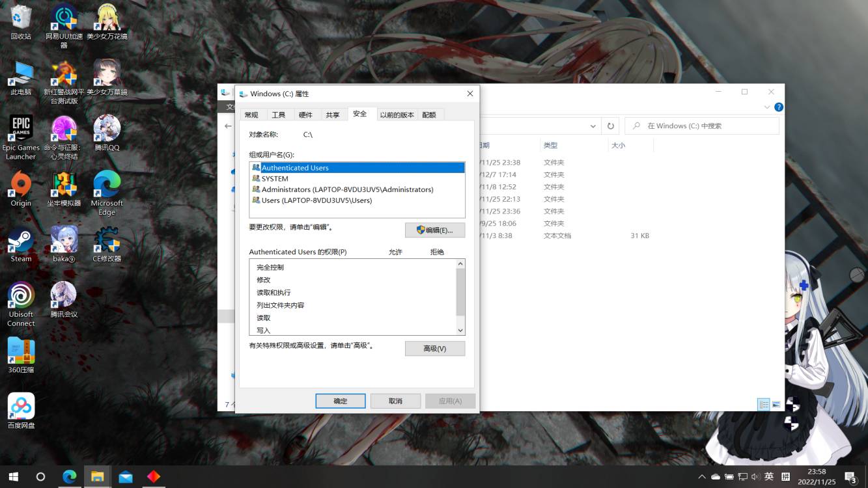Switch to the 工具 tab
The height and width of the screenshot is (488, 868).
click(279, 115)
